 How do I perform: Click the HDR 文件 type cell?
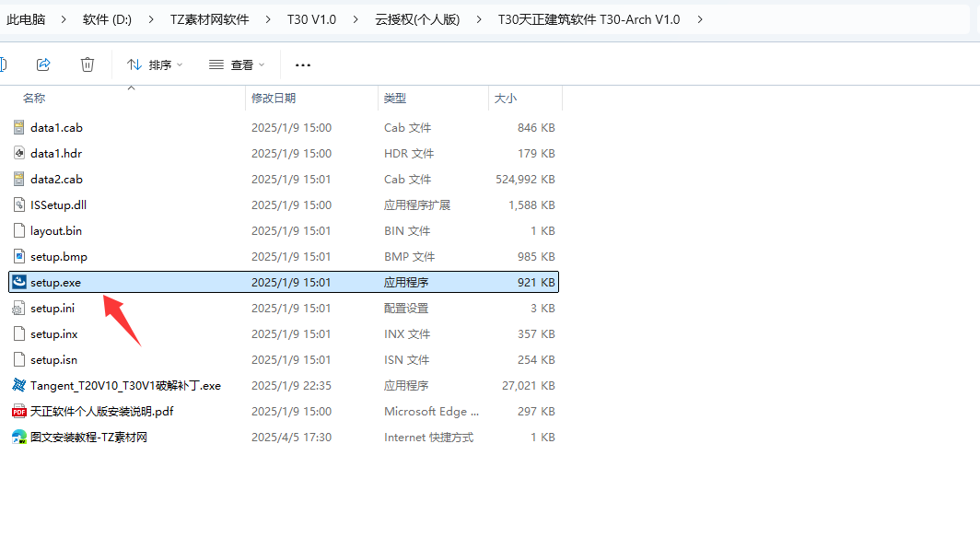click(x=409, y=153)
